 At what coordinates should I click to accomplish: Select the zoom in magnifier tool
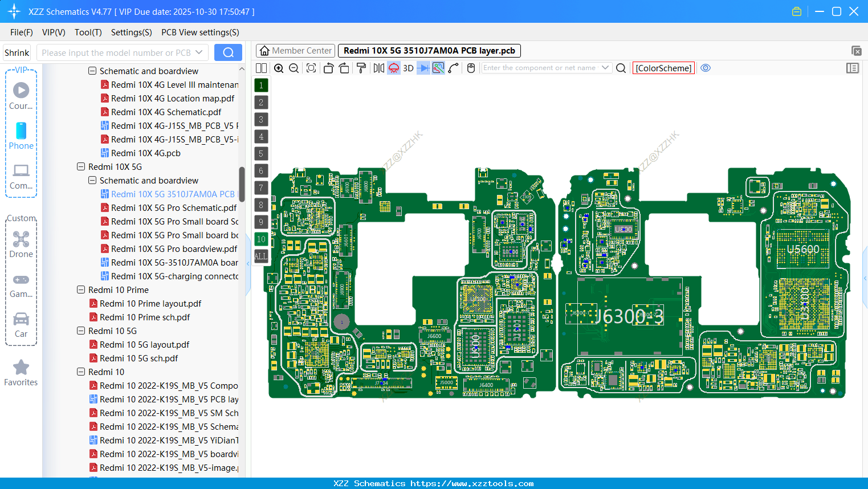point(279,68)
